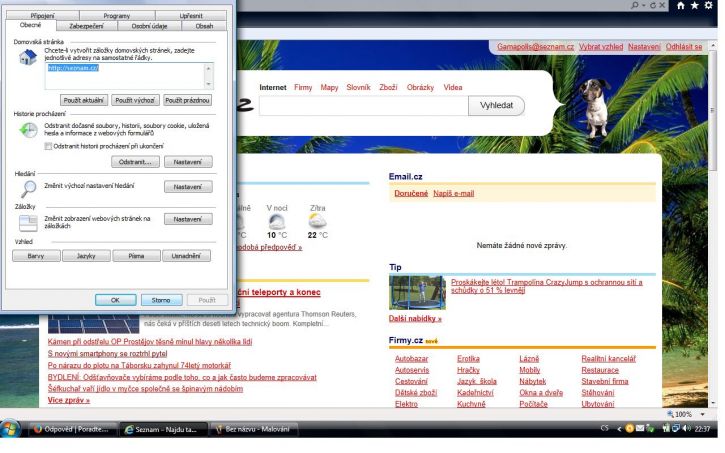The height and width of the screenshot is (453, 725).
Task: Confirm dialog with OK button
Action: [x=115, y=300]
